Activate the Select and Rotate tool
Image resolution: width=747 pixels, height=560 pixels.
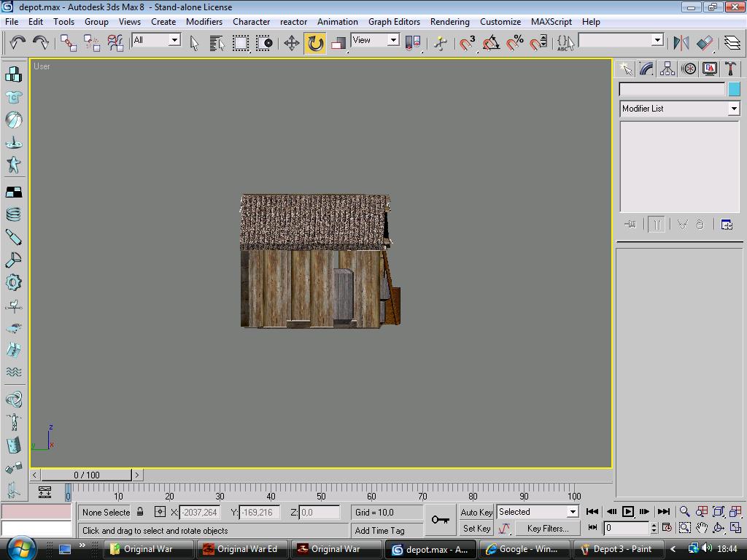click(315, 43)
